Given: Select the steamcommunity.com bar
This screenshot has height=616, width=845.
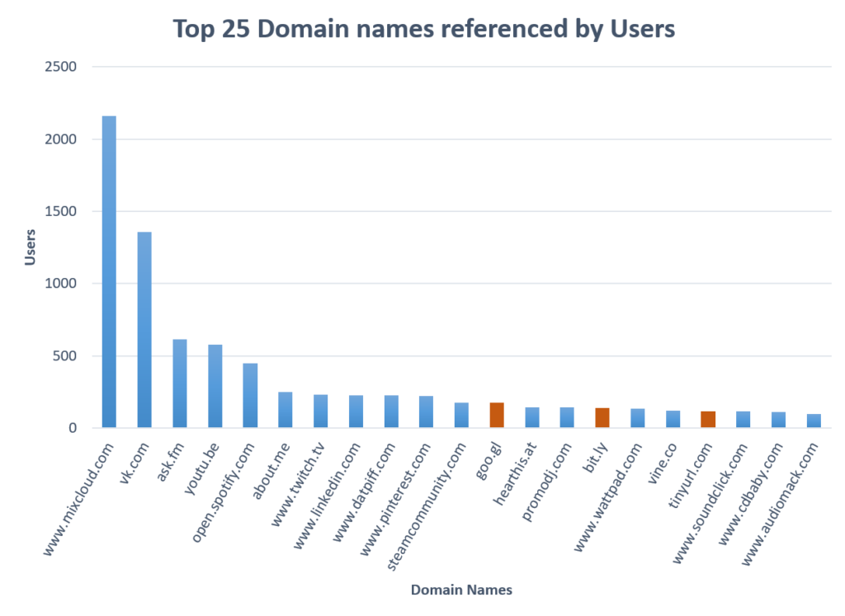Looking at the screenshot, I should pos(461,415).
